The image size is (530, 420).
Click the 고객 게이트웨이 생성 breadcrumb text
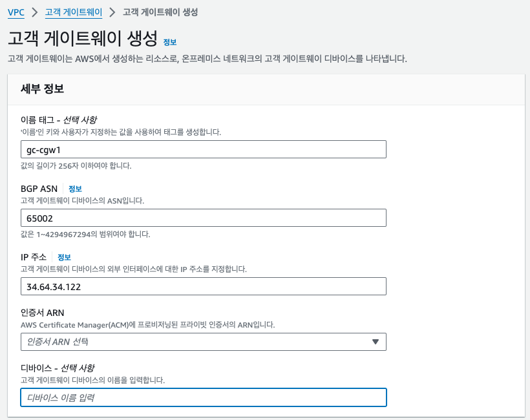160,12
